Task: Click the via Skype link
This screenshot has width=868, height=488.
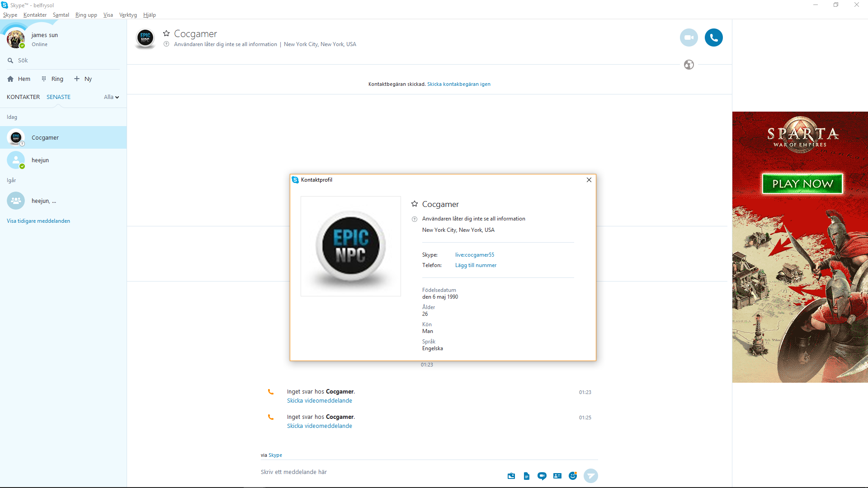Action: (x=275, y=455)
